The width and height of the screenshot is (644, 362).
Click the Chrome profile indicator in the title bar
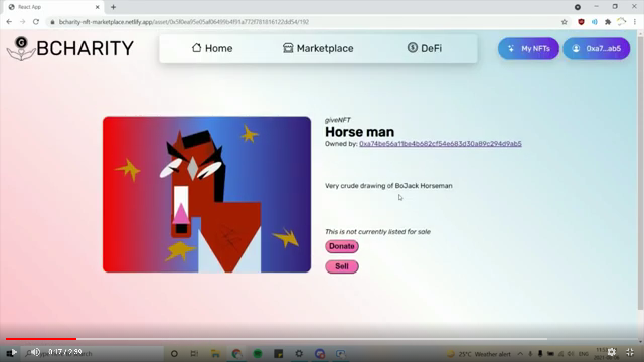577,7
